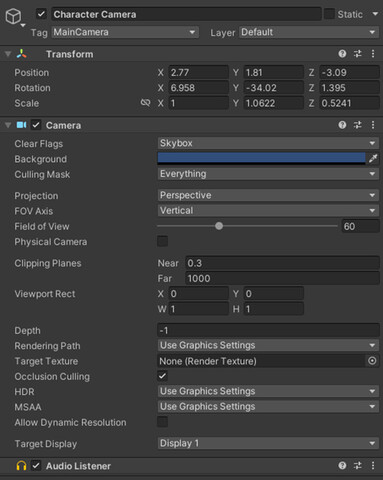Click the Field of View value field
The image size is (383, 480).
[361, 226]
